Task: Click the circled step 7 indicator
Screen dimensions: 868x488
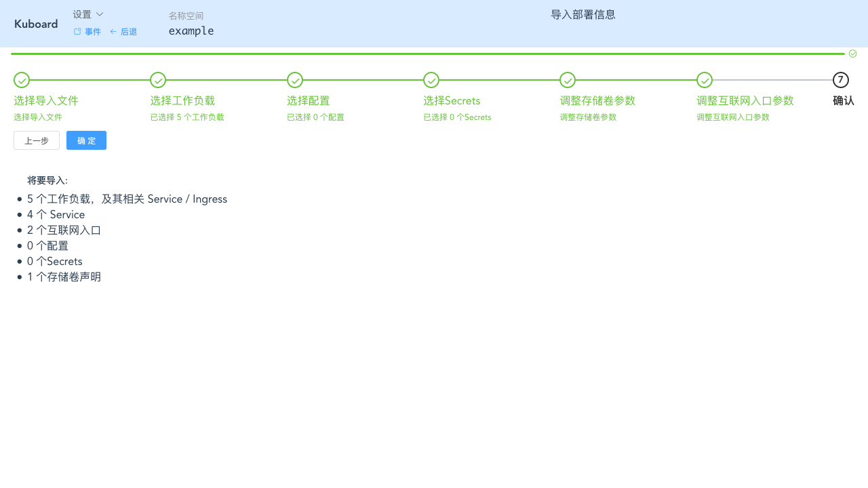Action: 841,80
